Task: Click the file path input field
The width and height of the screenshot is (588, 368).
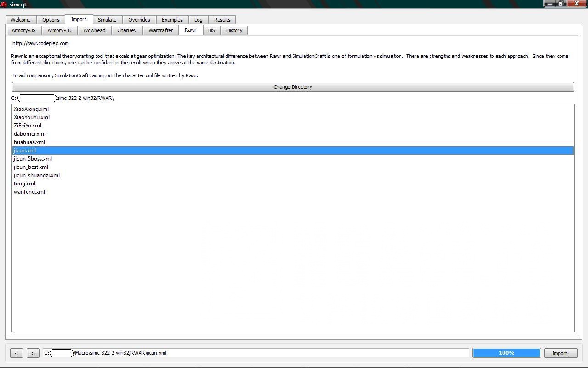Action: [276, 353]
